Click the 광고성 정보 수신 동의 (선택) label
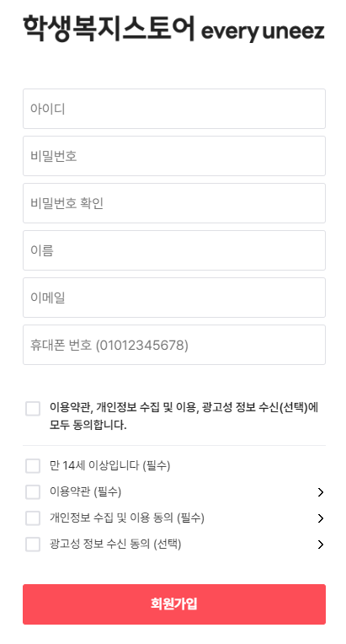Image resolution: width=346 pixels, height=644 pixels. (115, 545)
